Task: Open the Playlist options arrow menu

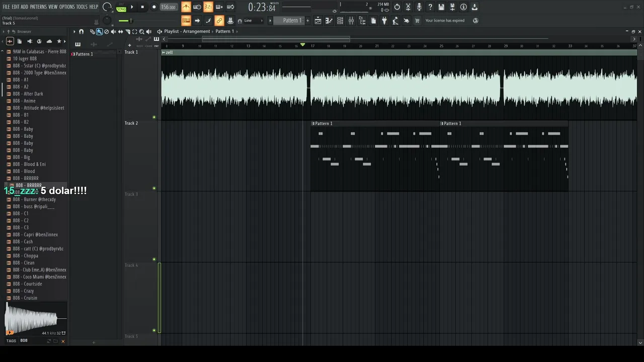Action: click(x=74, y=32)
